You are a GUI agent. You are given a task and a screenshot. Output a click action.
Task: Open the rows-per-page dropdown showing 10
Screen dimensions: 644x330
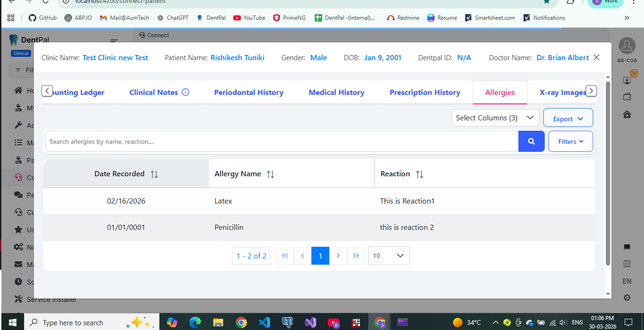(x=389, y=256)
